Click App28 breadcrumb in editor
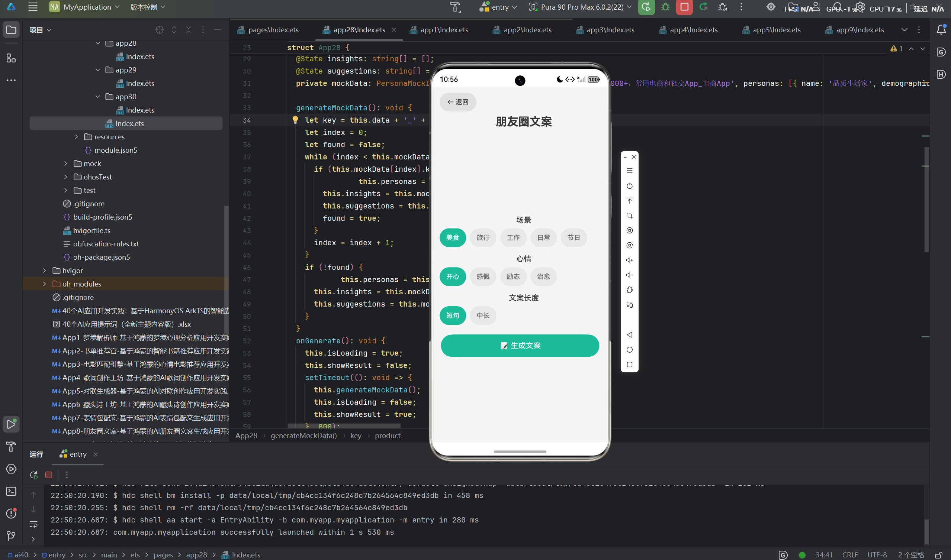This screenshot has width=951, height=560. click(x=246, y=436)
